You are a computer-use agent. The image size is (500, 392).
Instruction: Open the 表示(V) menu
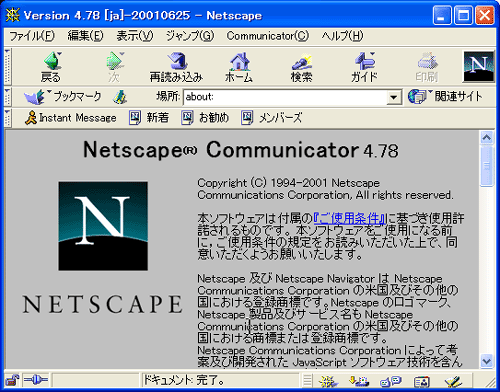click(x=135, y=36)
